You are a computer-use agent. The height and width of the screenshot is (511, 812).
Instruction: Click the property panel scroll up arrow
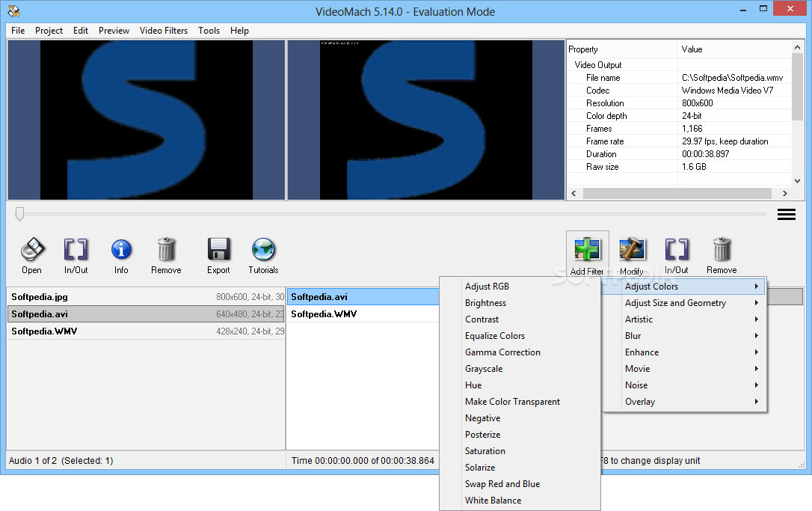tap(798, 46)
